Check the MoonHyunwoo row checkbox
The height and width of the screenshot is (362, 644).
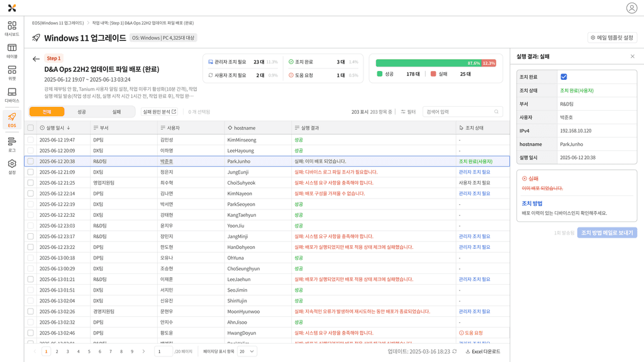tap(30, 312)
